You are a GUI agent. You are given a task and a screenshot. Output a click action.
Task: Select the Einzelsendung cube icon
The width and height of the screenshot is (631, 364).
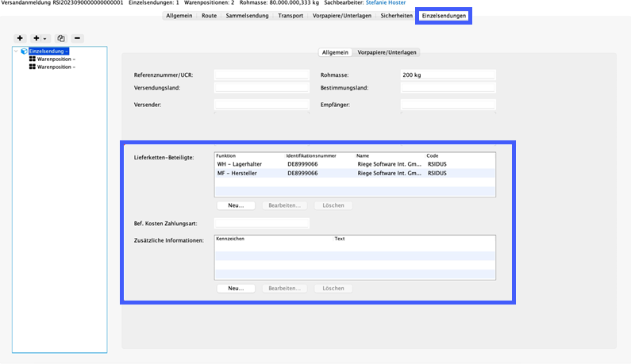(24, 52)
